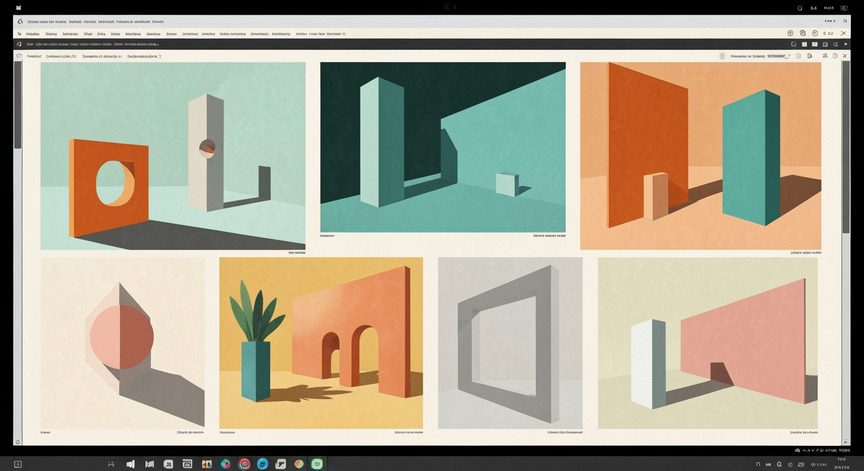Screen dimensions: 864x471
Task: Click the left panel vertical scrollbar thumb
Action: (x=18, y=105)
